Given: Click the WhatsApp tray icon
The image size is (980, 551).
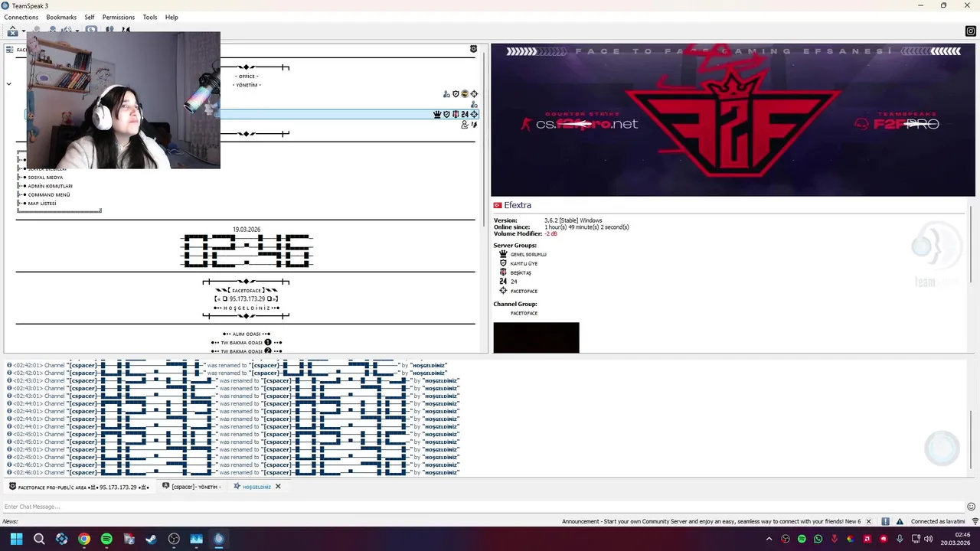Looking at the screenshot, I should [x=818, y=540].
